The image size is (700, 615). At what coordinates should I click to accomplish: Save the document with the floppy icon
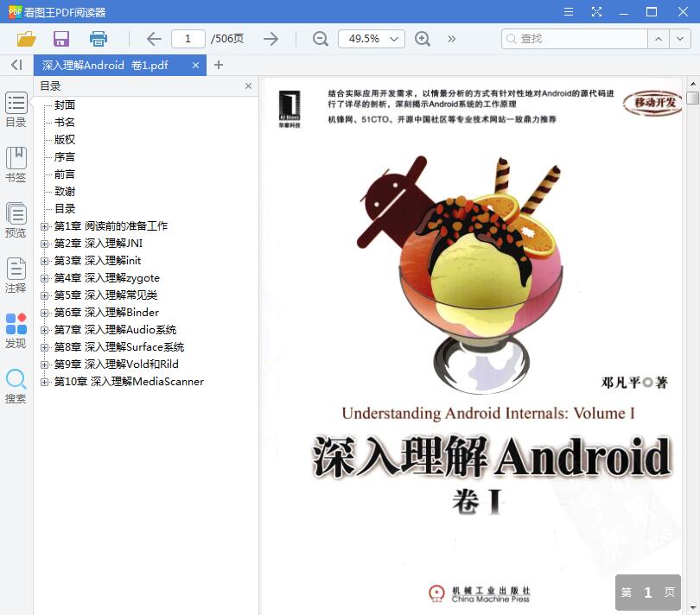(x=61, y=39)
